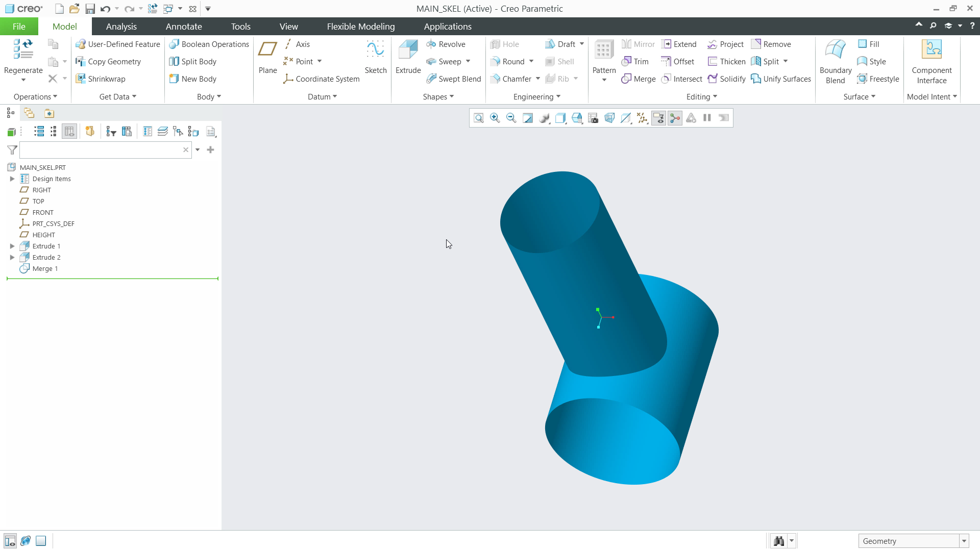Open the File menu
Viewport: 980px width, 551px height.
tap(19, 27)
